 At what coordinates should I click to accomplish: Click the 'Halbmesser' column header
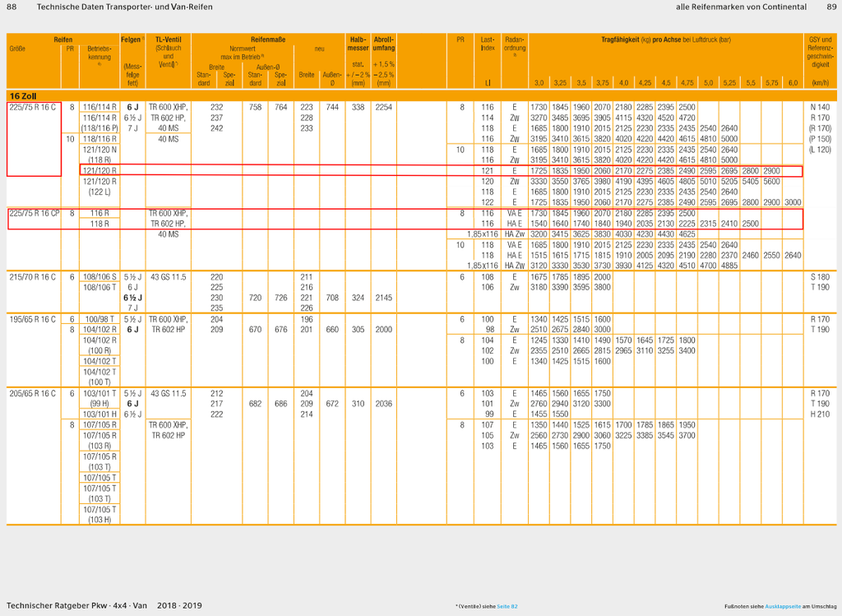359,44
